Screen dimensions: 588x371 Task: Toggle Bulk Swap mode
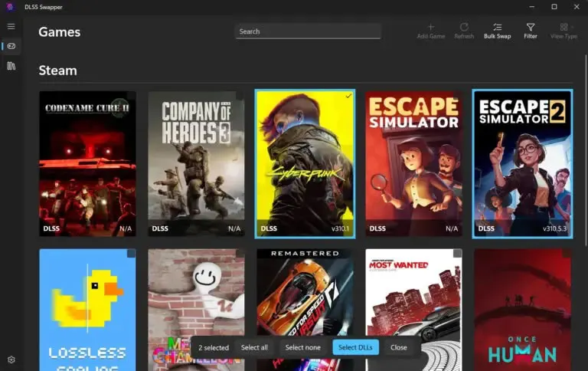tap(497, 31)
